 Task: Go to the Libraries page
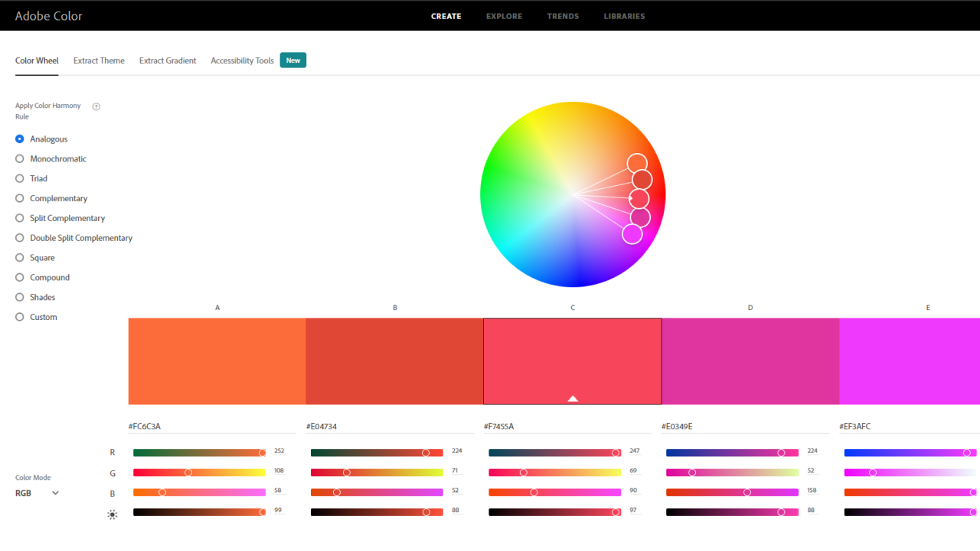(x=624, y=16)
